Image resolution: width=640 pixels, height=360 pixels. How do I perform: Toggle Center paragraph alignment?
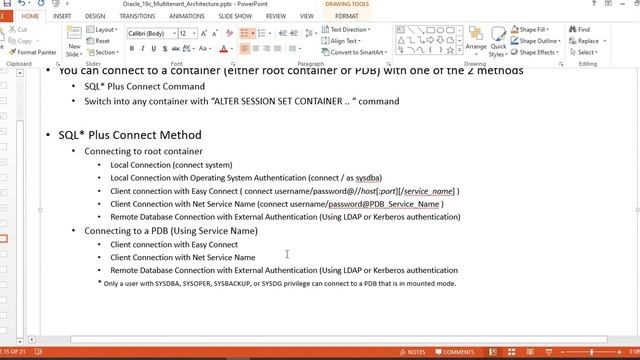(x=256, y=49)
